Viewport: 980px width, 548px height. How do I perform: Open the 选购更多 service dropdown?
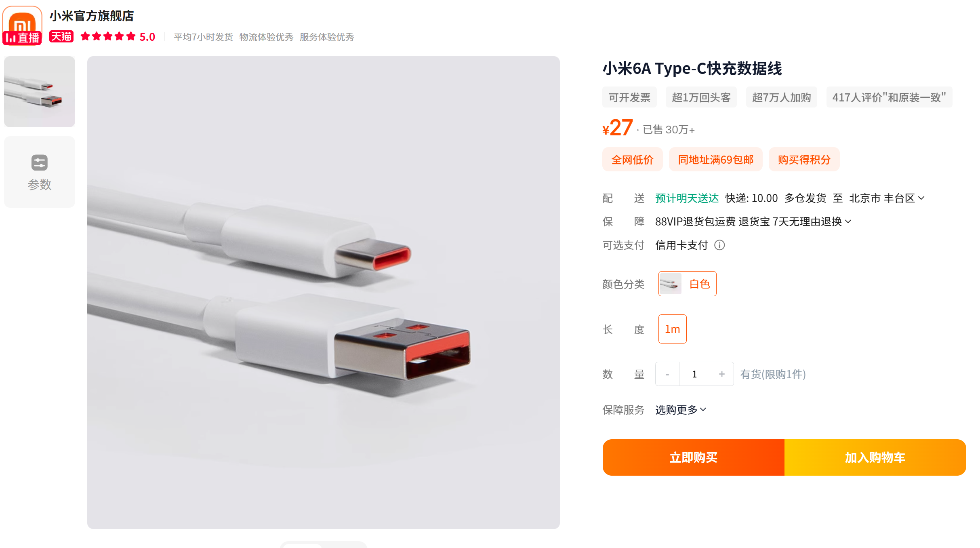point(681,410)
